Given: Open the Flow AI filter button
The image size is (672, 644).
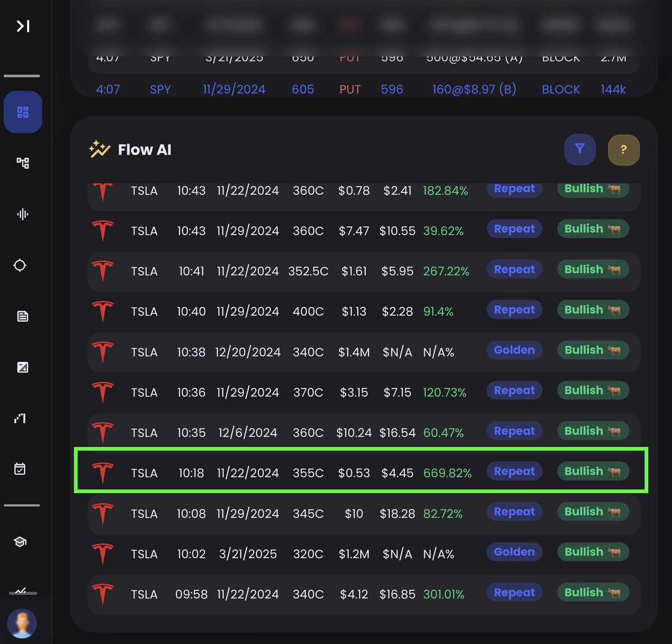Looking at the screenshot, I should (x=580, y=150).
